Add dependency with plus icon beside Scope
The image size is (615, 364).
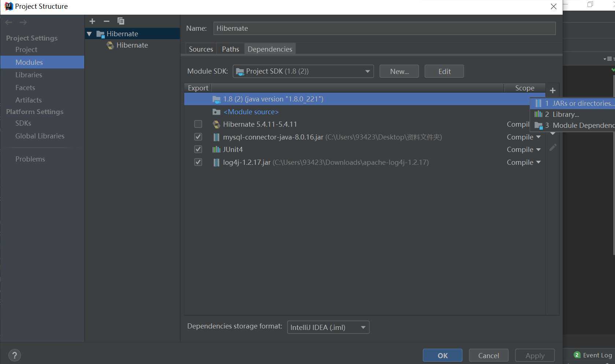553,90
